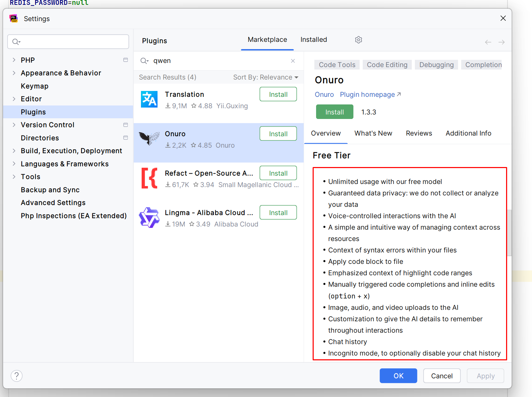The image size is (532, 397).
Task: Expand the Version Control node
Action: (x=14, y=125)
